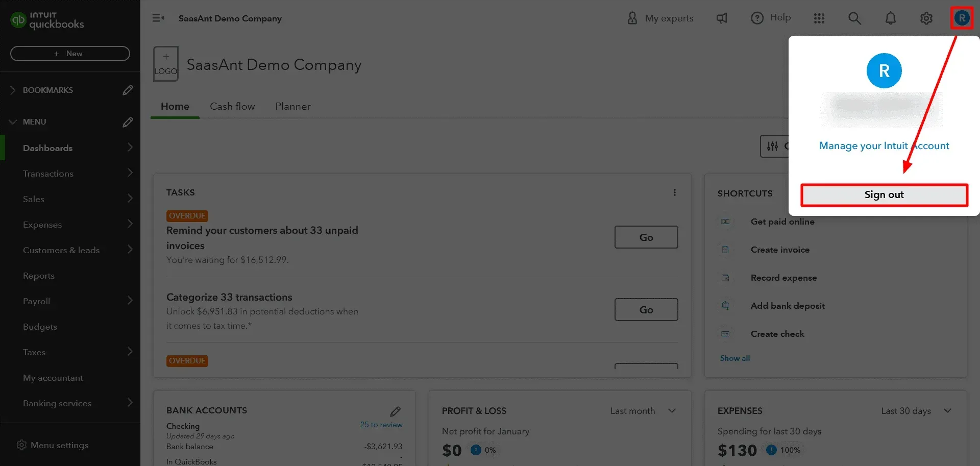Image resolution: width=980 pixels, height=466 pixels.
Task: Click the megaphone announcements icon
Action: (x=722, y=18)
